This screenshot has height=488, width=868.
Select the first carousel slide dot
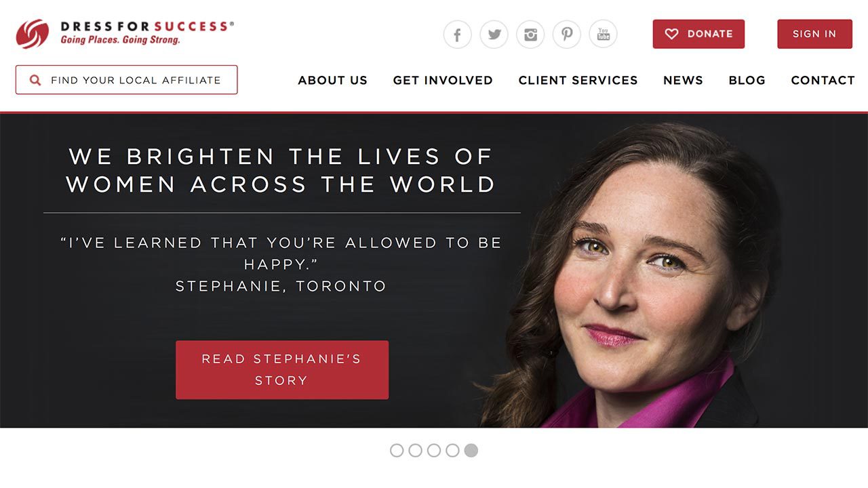tap(397, 450)
